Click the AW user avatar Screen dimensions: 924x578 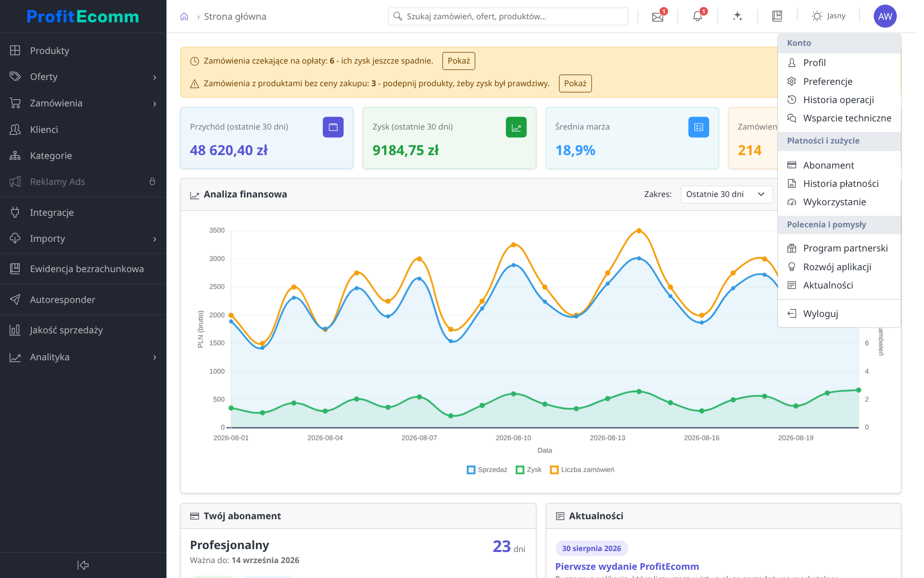click(x=885, y=16)
